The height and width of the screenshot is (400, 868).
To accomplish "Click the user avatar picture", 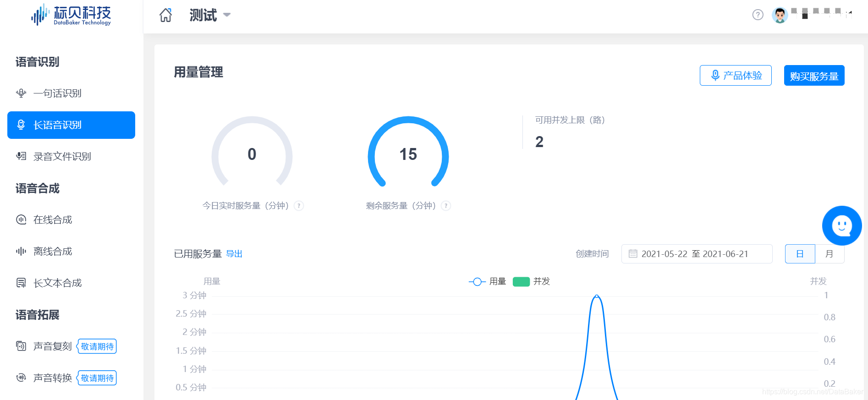I will click(780, 15).
